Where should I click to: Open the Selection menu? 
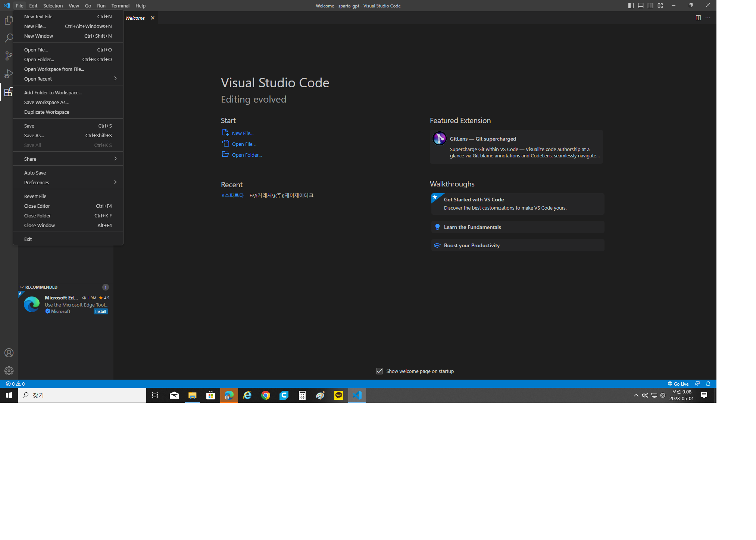tap(53, 6)
